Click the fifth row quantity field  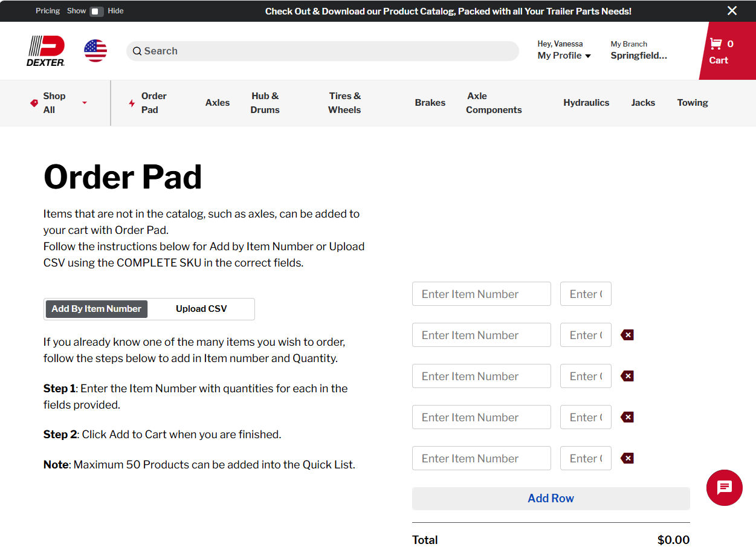tap(586, 458)
